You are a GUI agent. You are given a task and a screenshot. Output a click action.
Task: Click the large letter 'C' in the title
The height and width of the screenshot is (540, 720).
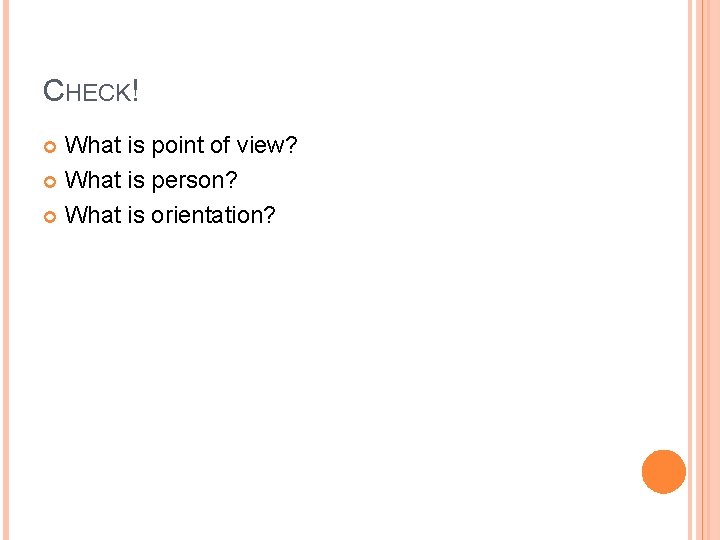coord(54,92)
